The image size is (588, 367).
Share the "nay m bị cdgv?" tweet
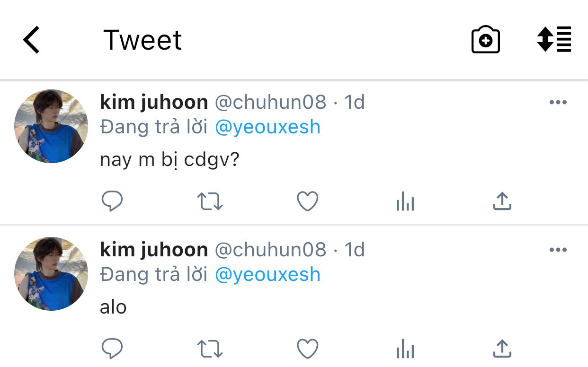click(x=502, y=202)
